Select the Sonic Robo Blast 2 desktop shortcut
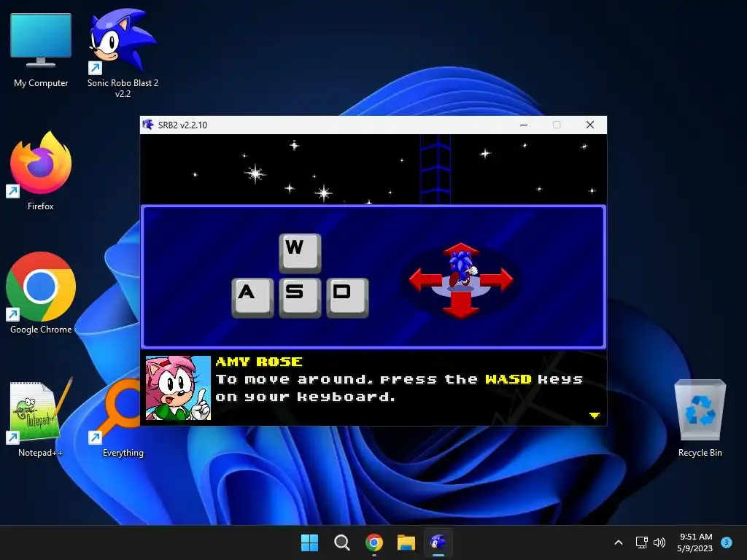Viewport: 747px width, 560px height. [123, 52]
